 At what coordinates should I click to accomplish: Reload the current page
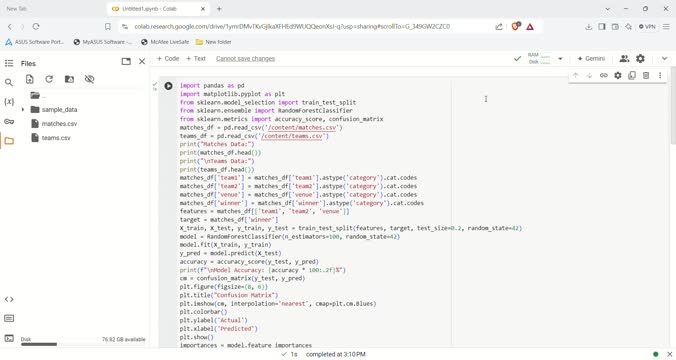coord(36,27)
